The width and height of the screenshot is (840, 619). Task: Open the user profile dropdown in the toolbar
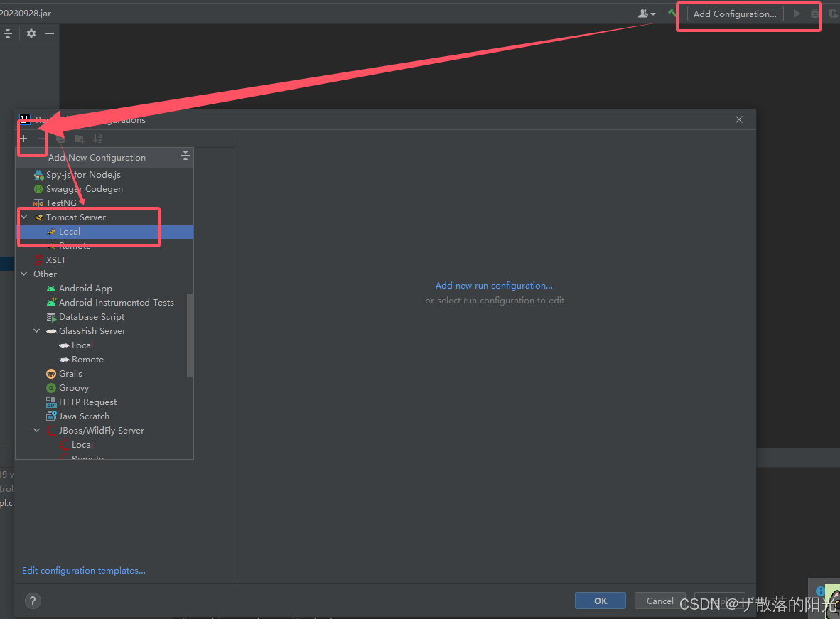point(645,13)
